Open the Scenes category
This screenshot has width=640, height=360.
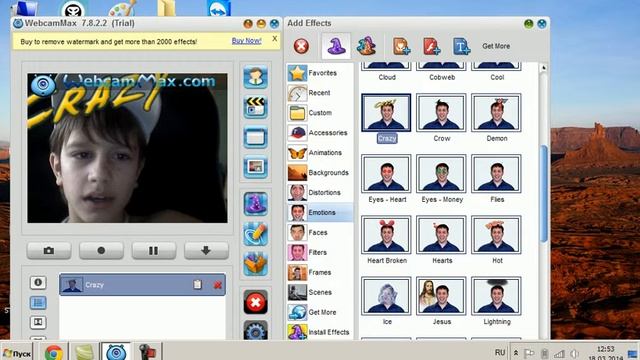point(320,292)
